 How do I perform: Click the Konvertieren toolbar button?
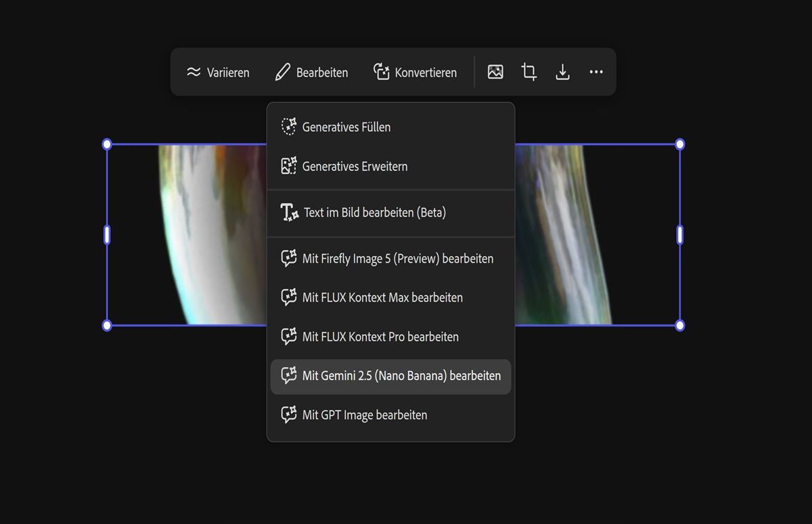click(415, 72)
